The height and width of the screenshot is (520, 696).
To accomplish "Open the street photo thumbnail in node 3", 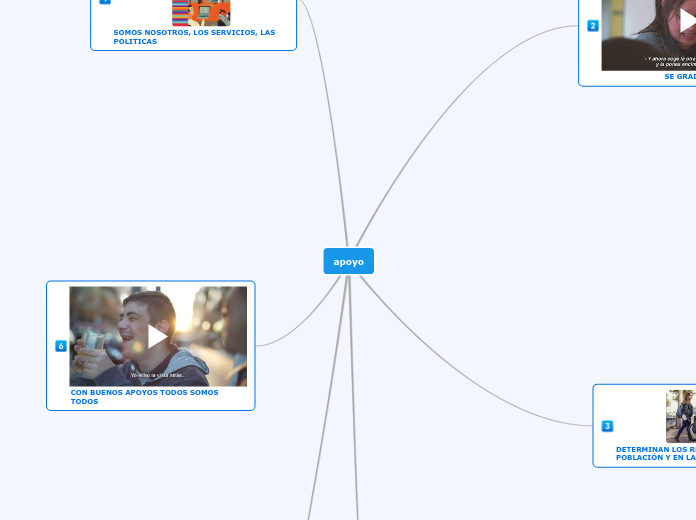I will tap(681, 416).
